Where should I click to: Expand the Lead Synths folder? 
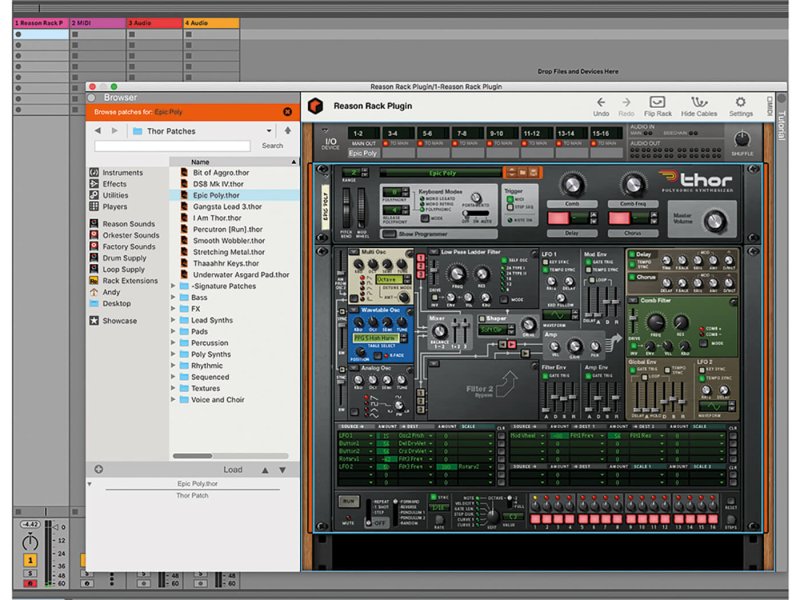coord(214,319)
